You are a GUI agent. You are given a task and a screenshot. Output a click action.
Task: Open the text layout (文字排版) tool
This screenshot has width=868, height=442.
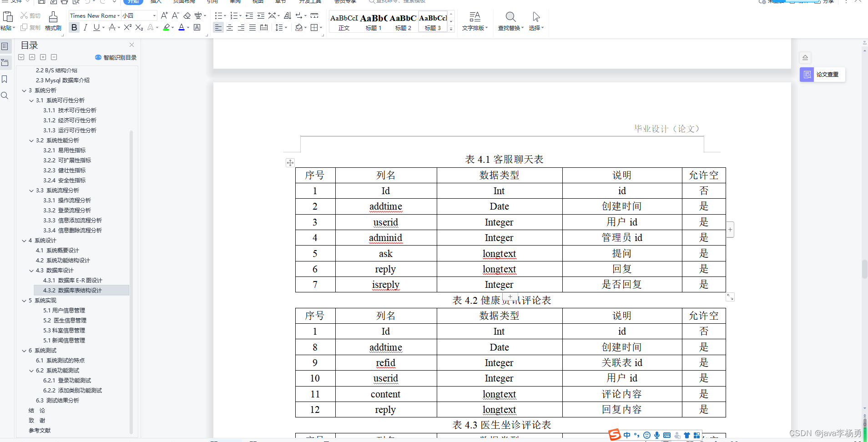(475, 21)
